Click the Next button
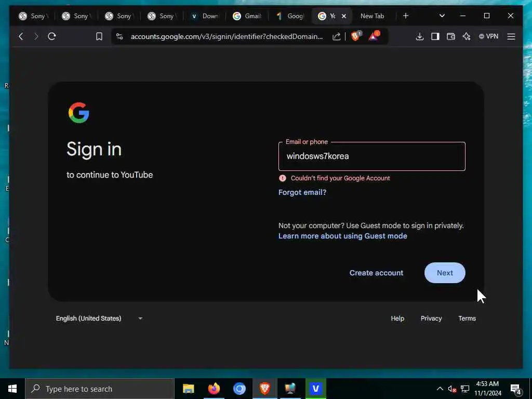 (445, 273)
